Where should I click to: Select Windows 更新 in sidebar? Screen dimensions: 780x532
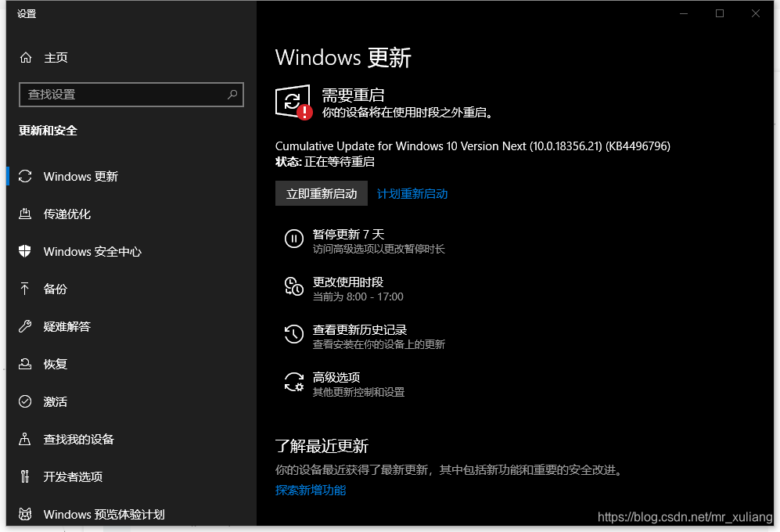(131, 176)
